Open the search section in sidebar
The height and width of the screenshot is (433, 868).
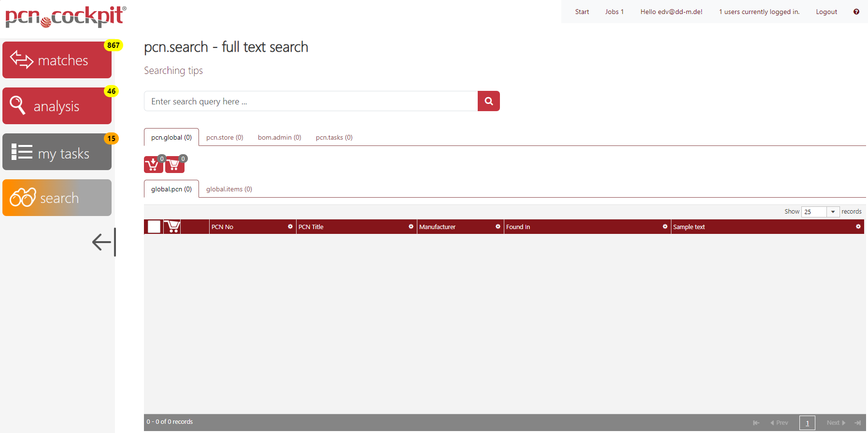click(x=57, y=198)
